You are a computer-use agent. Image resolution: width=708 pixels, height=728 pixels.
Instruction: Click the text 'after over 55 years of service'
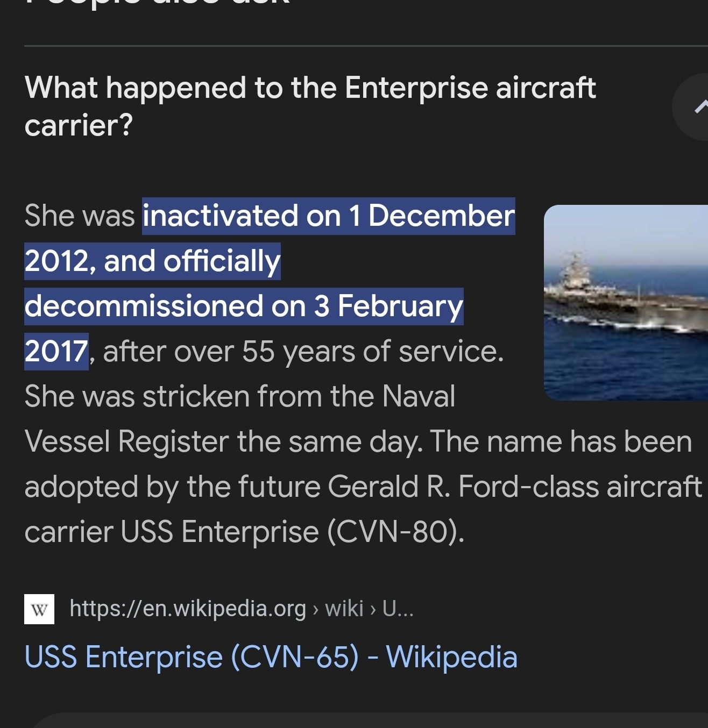click(x=302, y=352)
